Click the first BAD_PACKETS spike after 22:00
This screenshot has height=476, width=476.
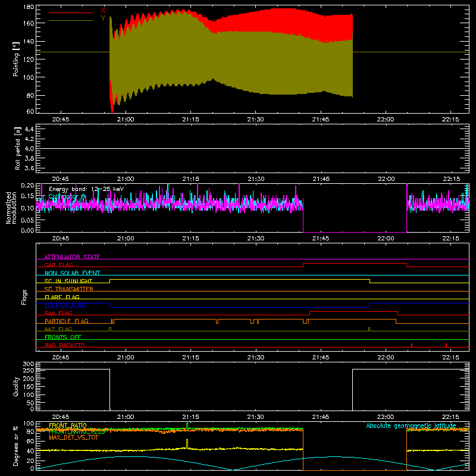click(x=412, y=345)
